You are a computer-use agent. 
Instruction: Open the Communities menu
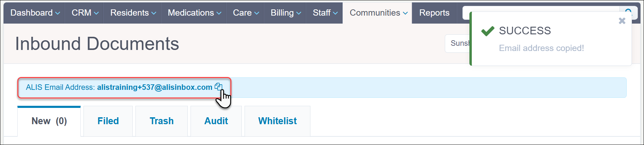coord(378,13)
